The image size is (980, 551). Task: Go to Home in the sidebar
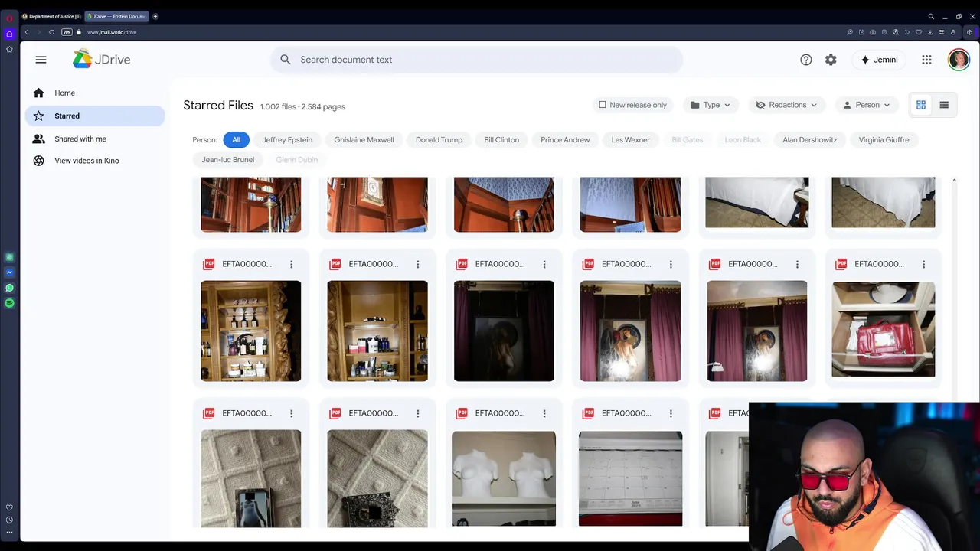(x=95, y=93)
